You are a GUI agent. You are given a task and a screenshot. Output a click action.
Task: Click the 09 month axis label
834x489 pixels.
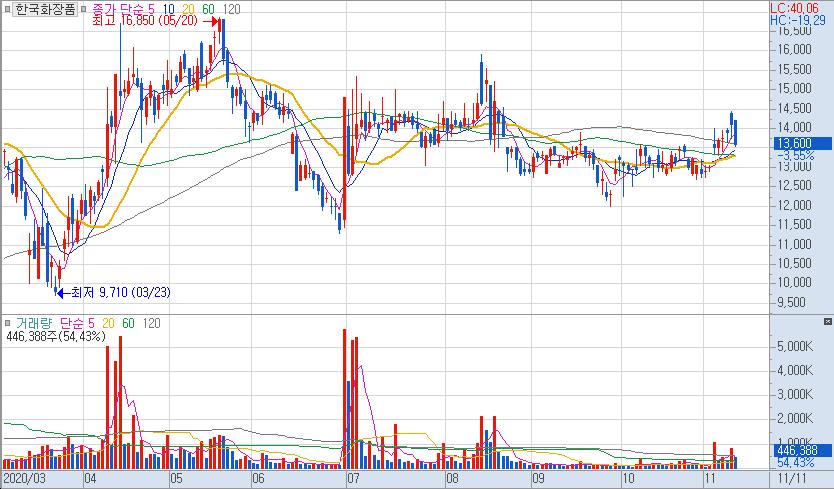pos(538,478)
